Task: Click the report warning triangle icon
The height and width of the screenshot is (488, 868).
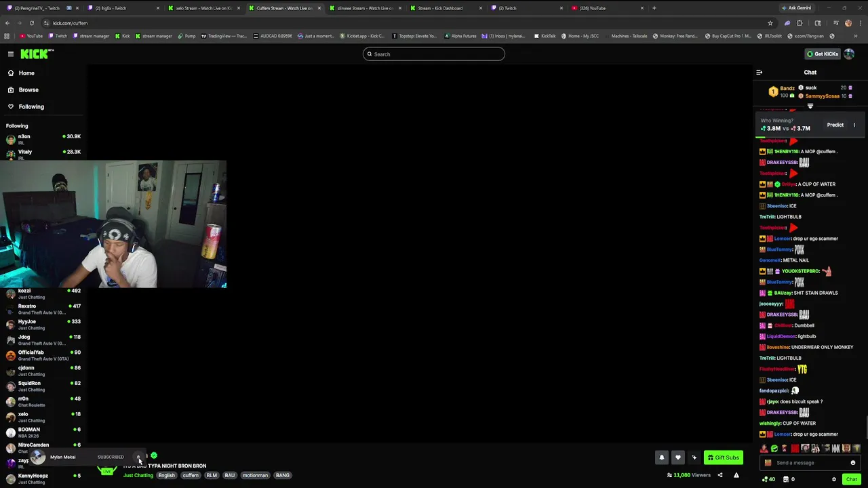Action: (x=736, y=475)
